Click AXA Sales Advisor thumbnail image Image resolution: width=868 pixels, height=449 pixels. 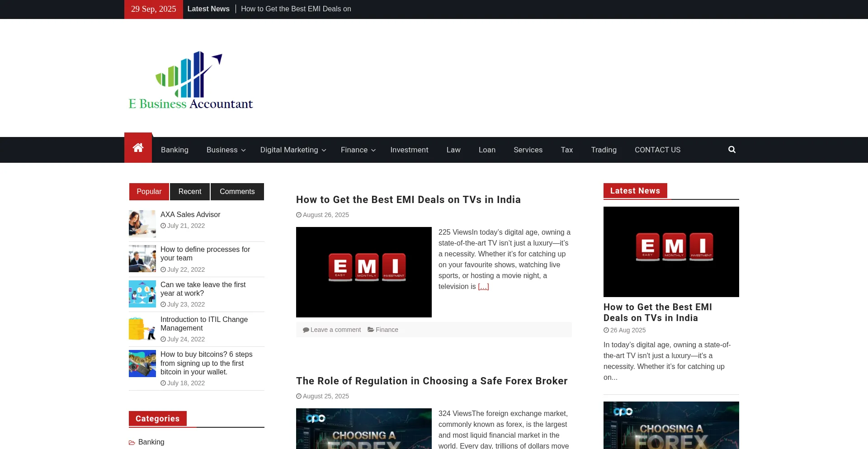(x=142, y=224)
